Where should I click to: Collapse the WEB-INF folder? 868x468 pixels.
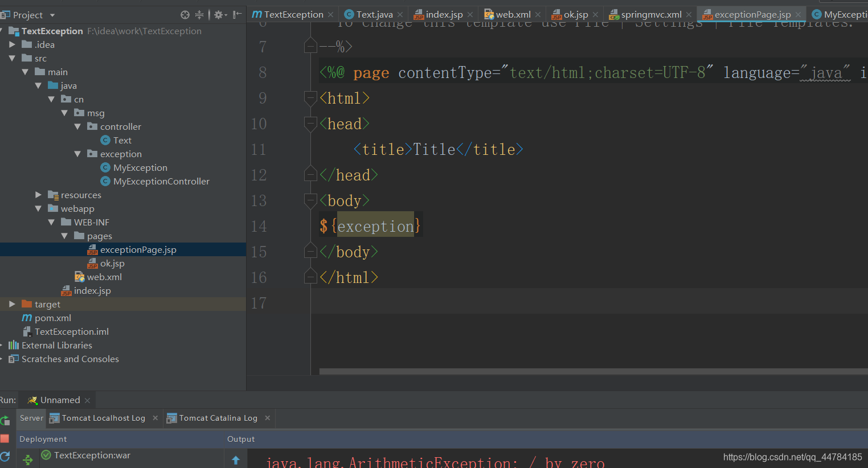tap(51, 222)
